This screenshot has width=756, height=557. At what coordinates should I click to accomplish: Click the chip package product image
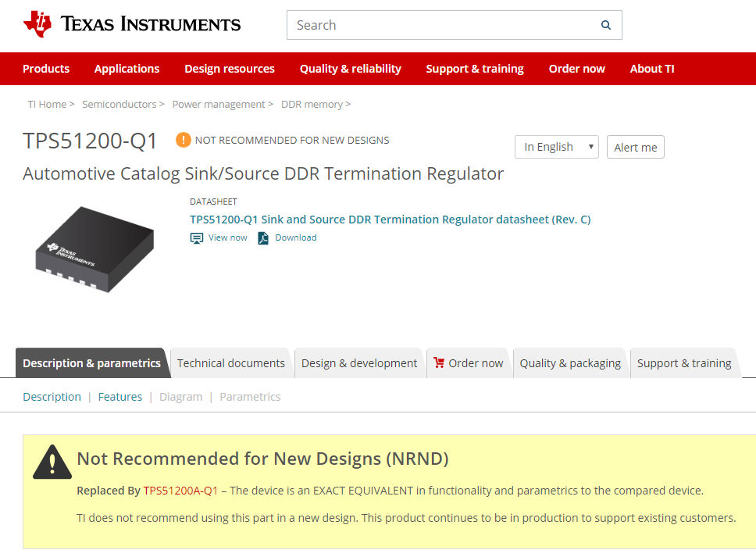(94, 249)
